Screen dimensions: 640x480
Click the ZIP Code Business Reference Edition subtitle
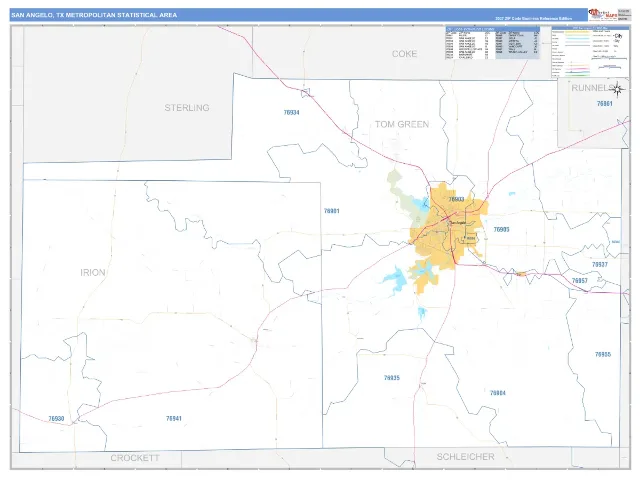pyautogui.click(x=533, y=18)
